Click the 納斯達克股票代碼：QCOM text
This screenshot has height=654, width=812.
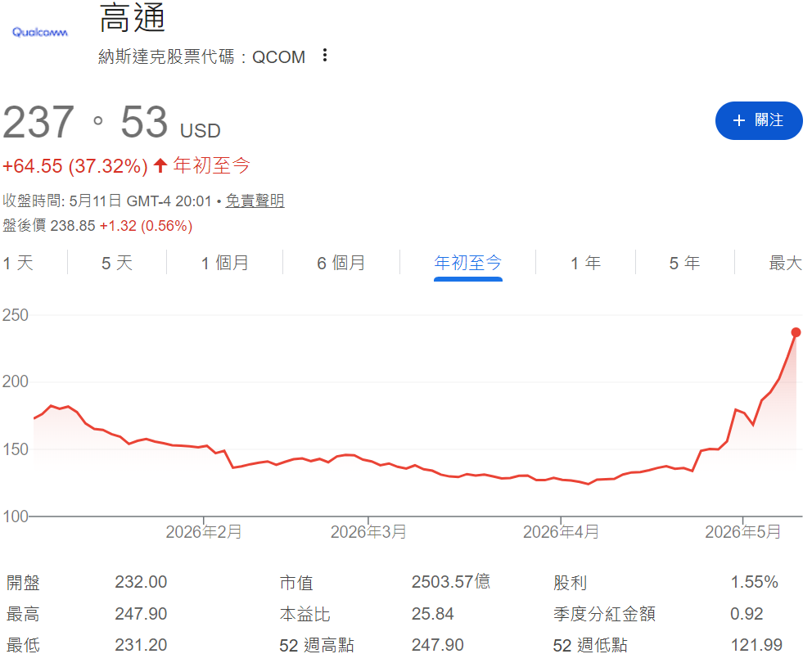[201, 56]
